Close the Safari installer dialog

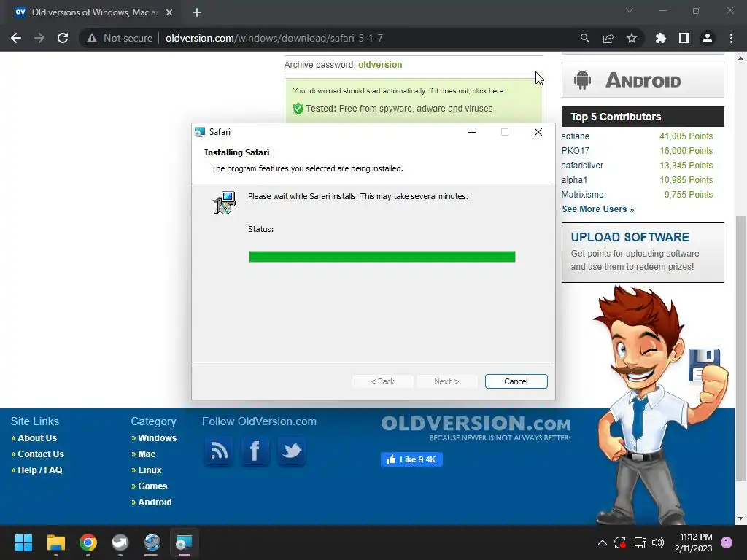click(538, 132)
